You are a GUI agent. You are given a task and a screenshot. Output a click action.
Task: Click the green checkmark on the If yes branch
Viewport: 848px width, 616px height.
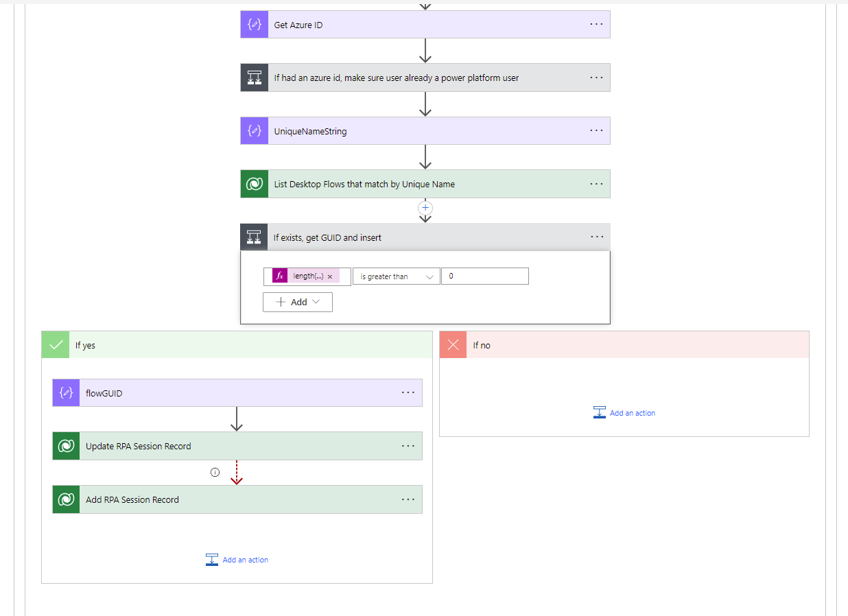[x=56, y=344]
